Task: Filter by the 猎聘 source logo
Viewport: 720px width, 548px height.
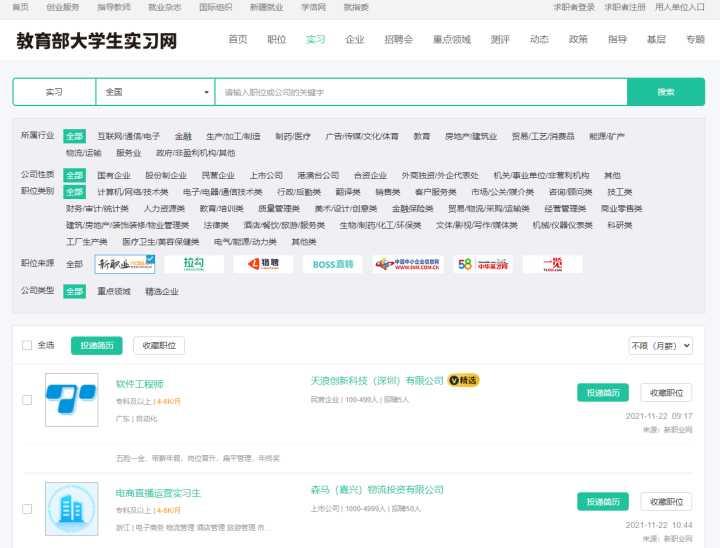Action: [263, 264]
